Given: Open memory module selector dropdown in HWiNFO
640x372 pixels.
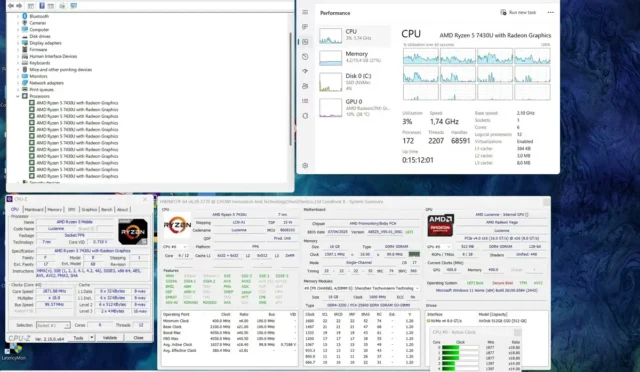Looking at the screenshot, I should pyautogui.click(x=362, y=288).
